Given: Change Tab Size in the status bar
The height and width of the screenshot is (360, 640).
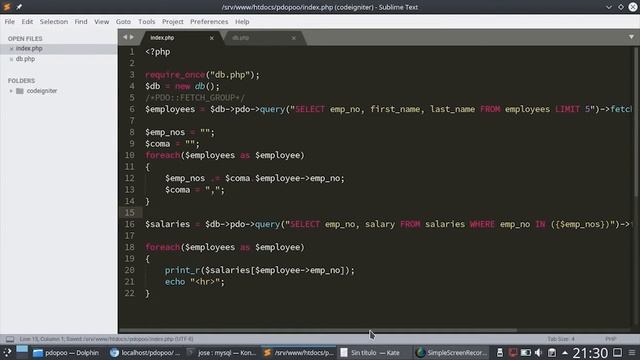Looking at the screenshot, I should click(x=561, y=339).
